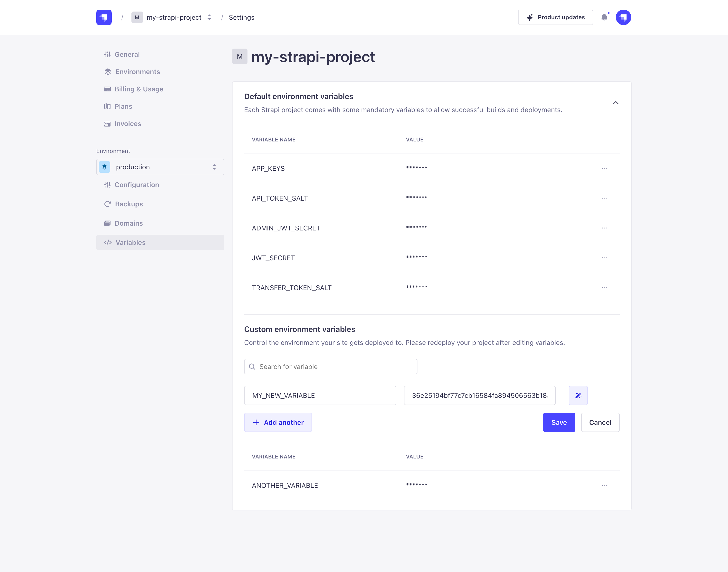This screenshot has width=728, height=572.
Task: Click the Billing & Usage card icon
Action: point(108,89)
